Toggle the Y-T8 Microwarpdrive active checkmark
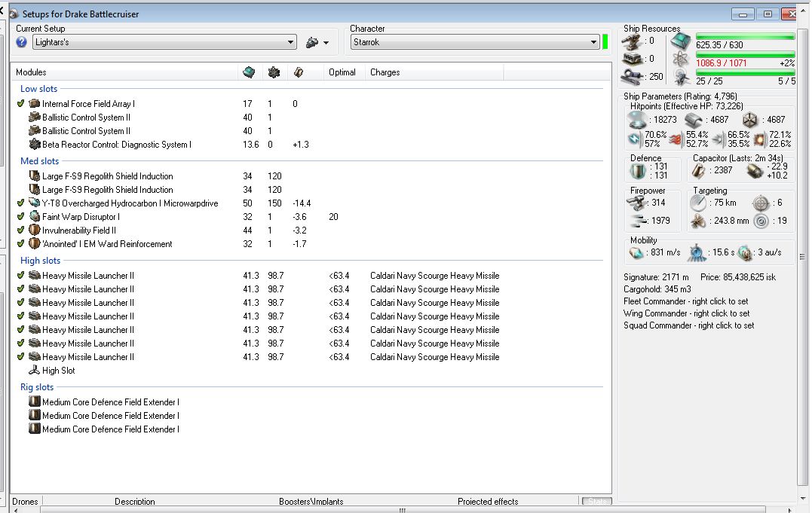Viewport: 812px width, 513px height. [x=20, y=203]
